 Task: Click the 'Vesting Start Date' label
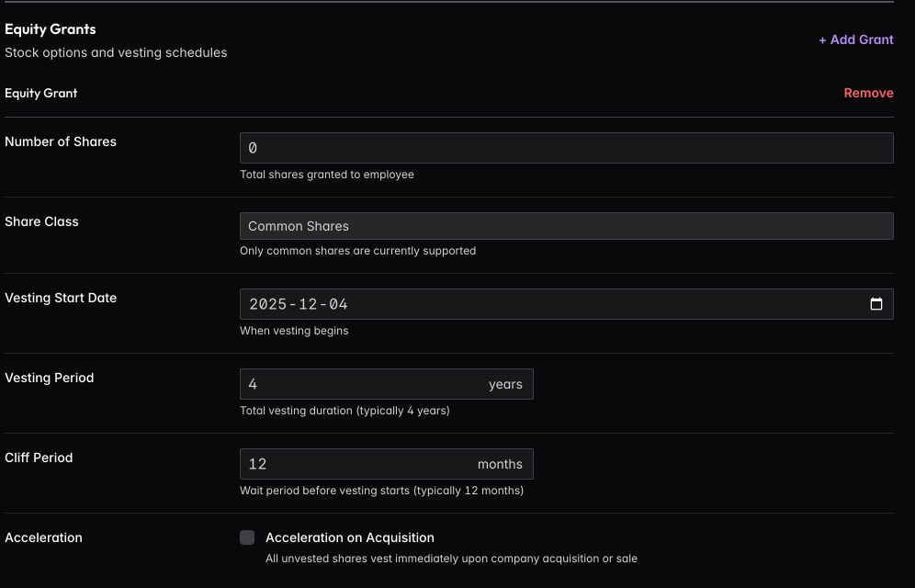(x=61, y=298)
